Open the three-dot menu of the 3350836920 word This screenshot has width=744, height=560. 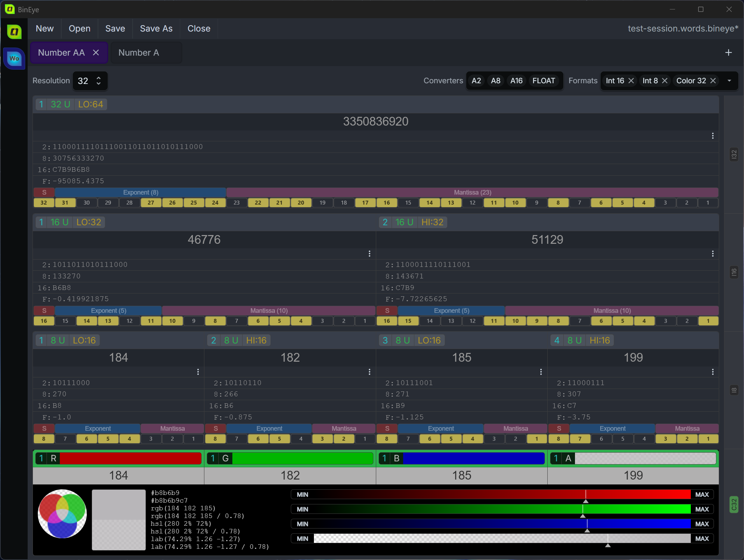713,136
